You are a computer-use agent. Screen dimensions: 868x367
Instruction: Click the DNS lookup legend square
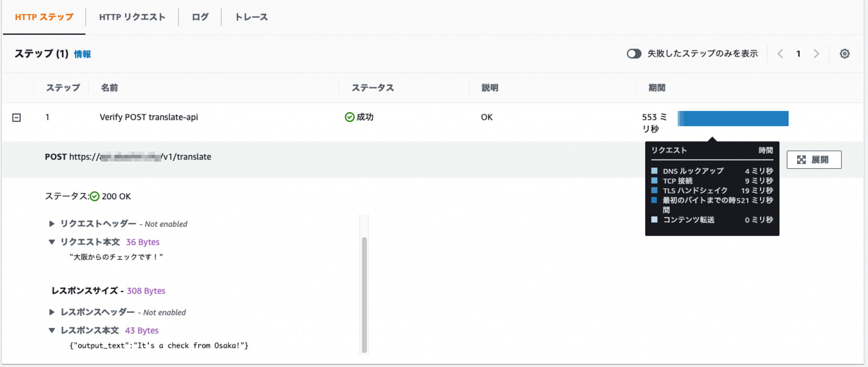(x=654, y=171)
